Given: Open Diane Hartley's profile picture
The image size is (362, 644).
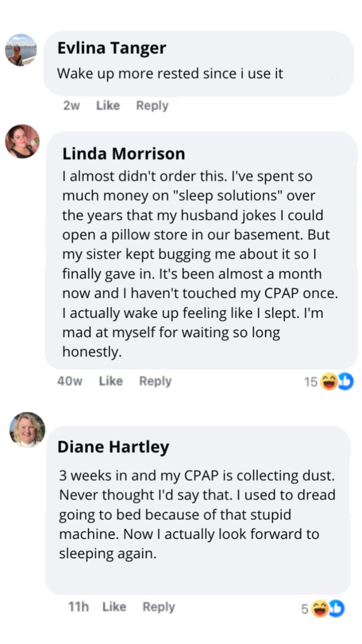Looking at the screenshot, I should tap(27, 429).
